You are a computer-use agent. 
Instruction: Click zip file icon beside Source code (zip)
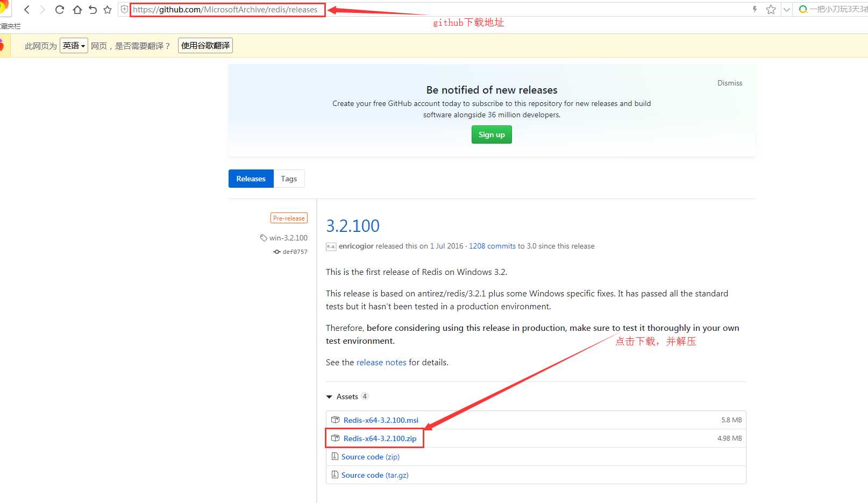pyautogui.click(x=335, y=456)
